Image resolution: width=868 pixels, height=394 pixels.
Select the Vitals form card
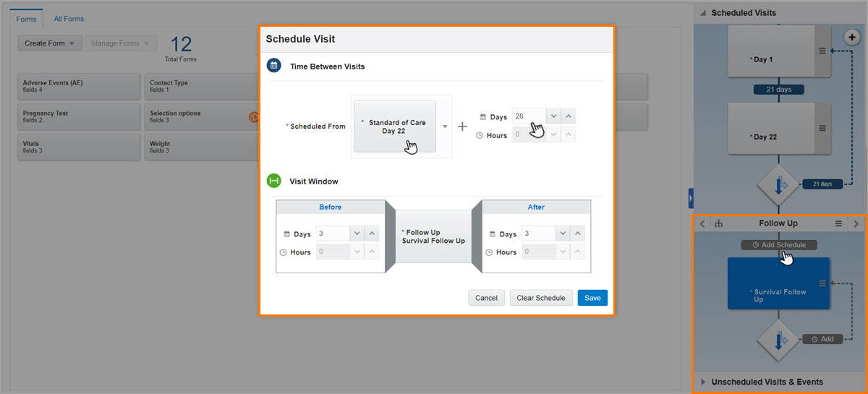click(79, 147)
